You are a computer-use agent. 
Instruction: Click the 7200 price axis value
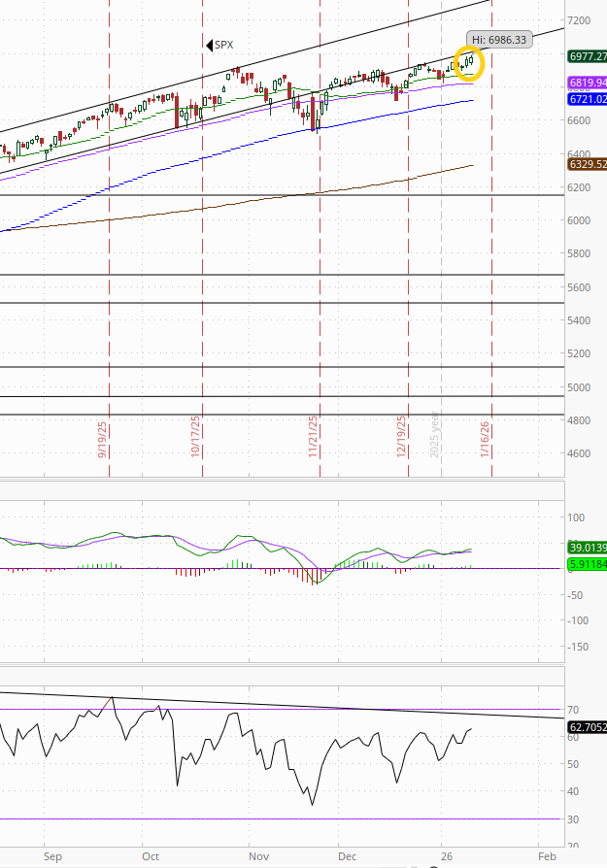coord(579,20)
